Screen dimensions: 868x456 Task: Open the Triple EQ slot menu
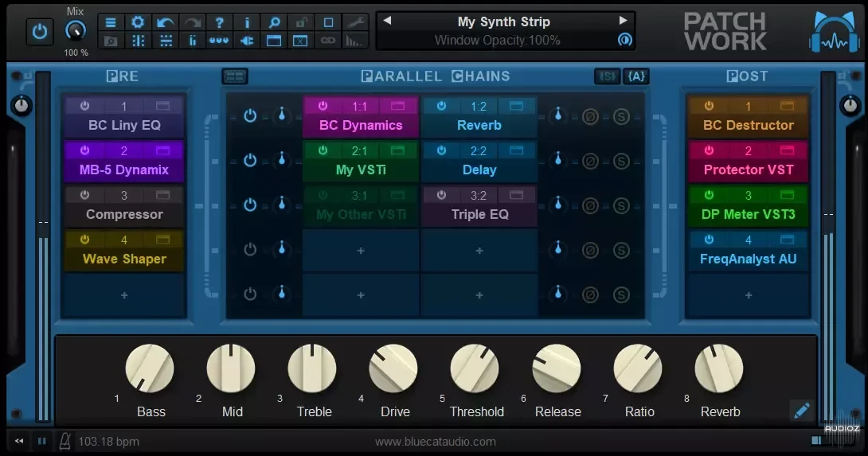(480, 215)
